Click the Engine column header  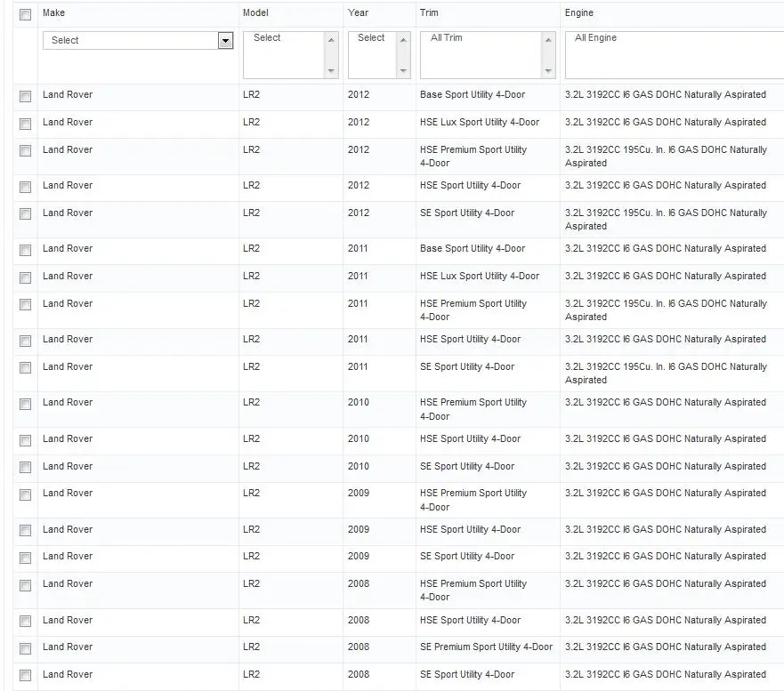coord(579,12)
